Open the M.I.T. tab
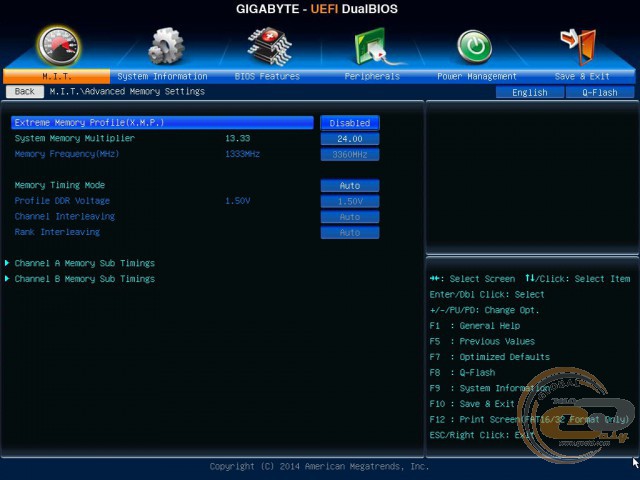640x480 pixels. point(56,76)
